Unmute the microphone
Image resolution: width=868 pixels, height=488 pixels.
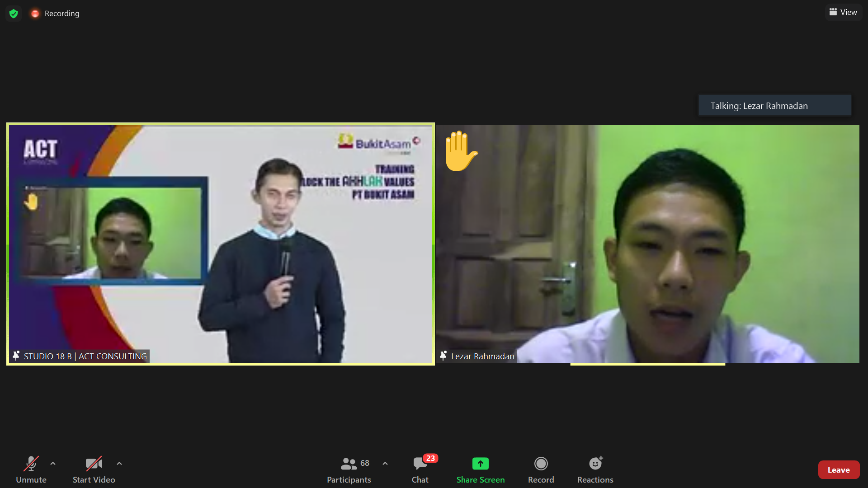(31, 470)
